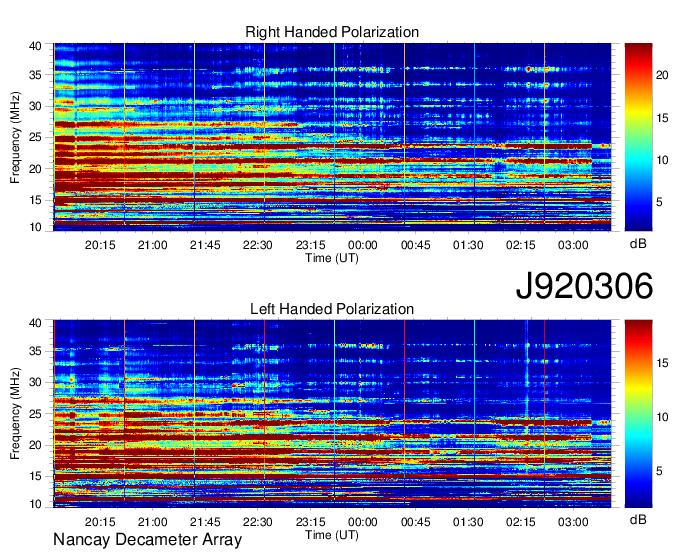Click the "01:30" time tick on the Right Handed plot
This screenshot has width=680, height=552.
click(x=468, y=245)
